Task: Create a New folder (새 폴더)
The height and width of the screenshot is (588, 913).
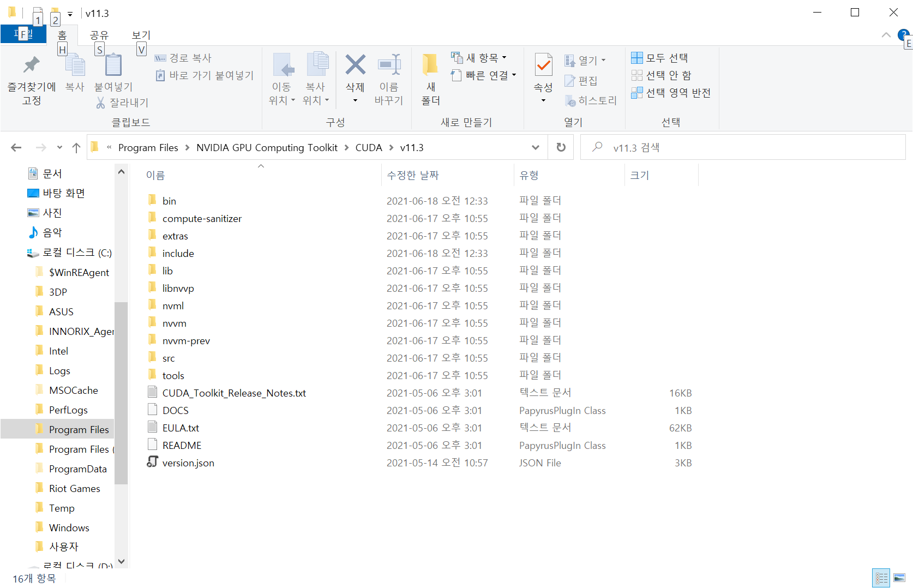Action: (430, 80)
